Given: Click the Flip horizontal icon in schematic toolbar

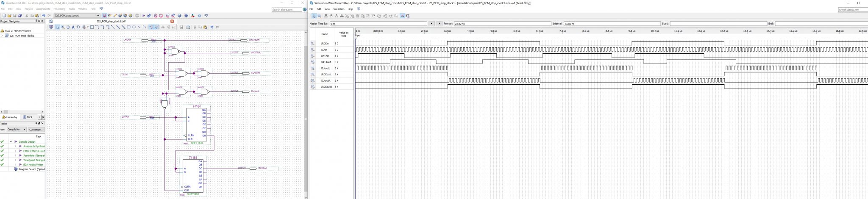Looking at the screenshot, I should (163, 27).
